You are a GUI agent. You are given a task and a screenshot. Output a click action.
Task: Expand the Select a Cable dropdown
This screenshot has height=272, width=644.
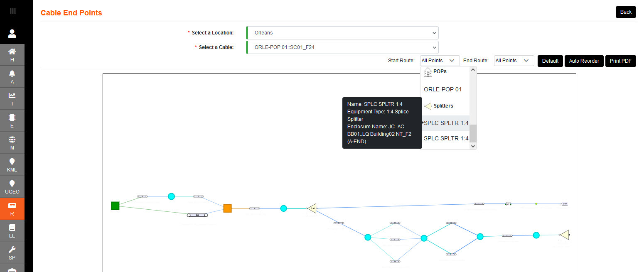(342, 47)
